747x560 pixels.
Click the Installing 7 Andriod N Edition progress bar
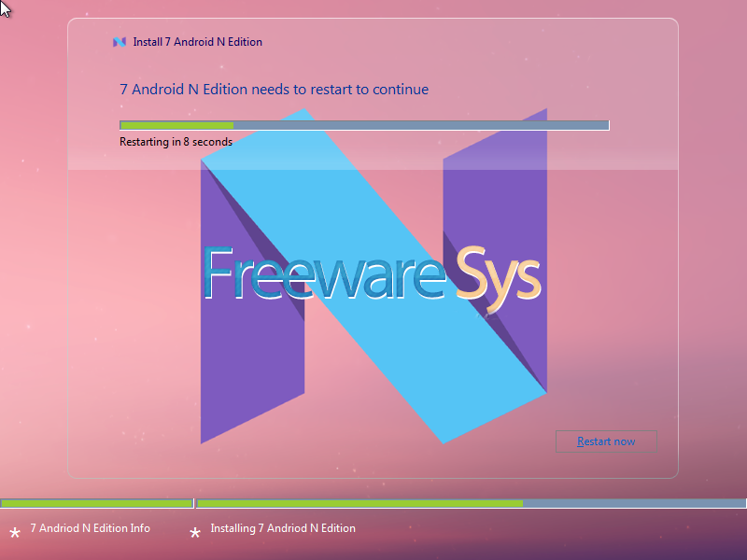(472, 503)
